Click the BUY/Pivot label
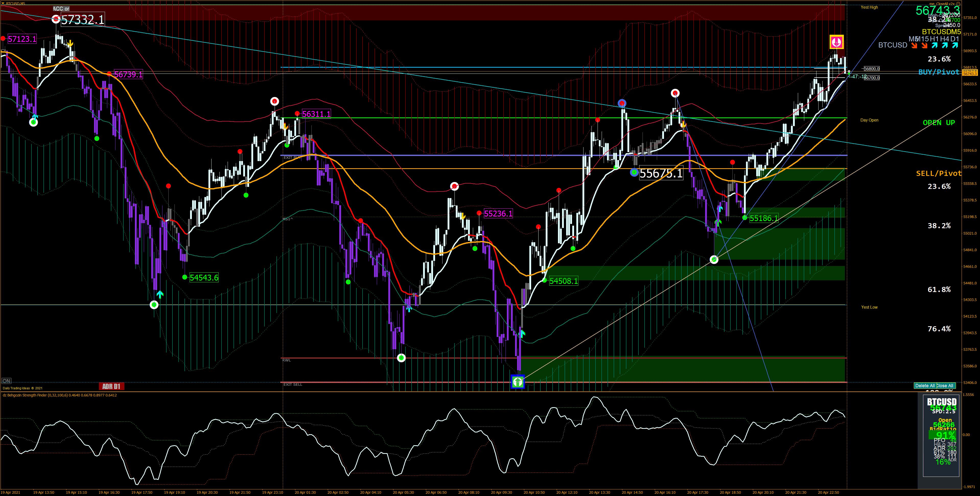Viewport: 980px width, 496px height. tap(939, 72)
